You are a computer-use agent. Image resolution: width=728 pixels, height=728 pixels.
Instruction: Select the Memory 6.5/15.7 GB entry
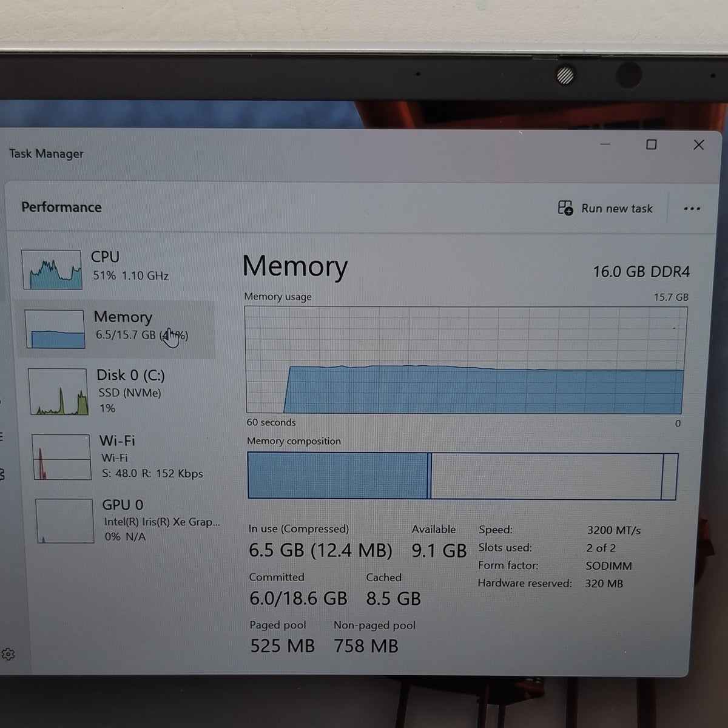point(115,329)
